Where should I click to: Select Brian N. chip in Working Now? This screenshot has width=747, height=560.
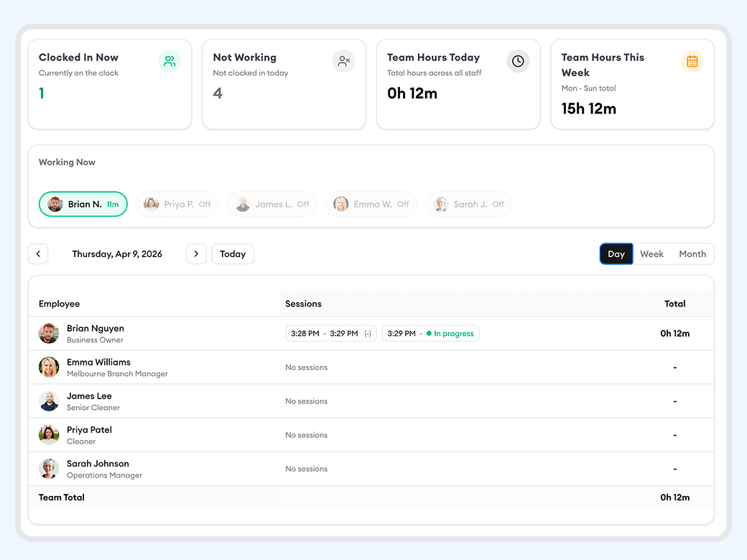[x=83, y=204]
